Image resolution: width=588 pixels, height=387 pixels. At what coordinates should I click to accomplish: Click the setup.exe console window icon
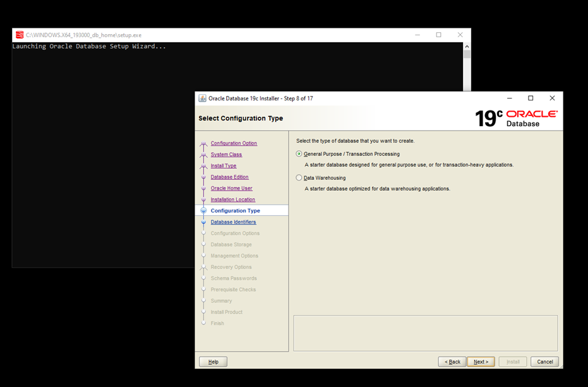[20, 35]
